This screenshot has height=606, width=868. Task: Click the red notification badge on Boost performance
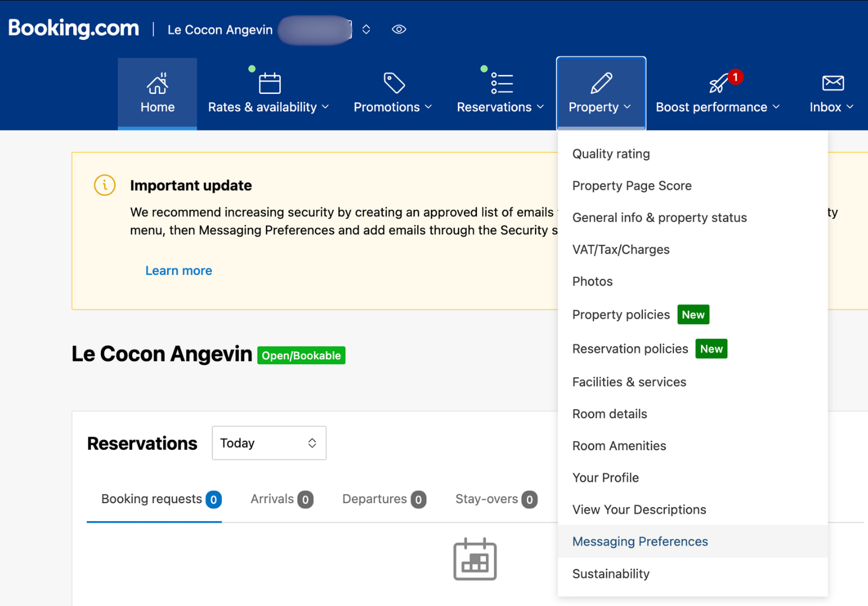[735, 77]
